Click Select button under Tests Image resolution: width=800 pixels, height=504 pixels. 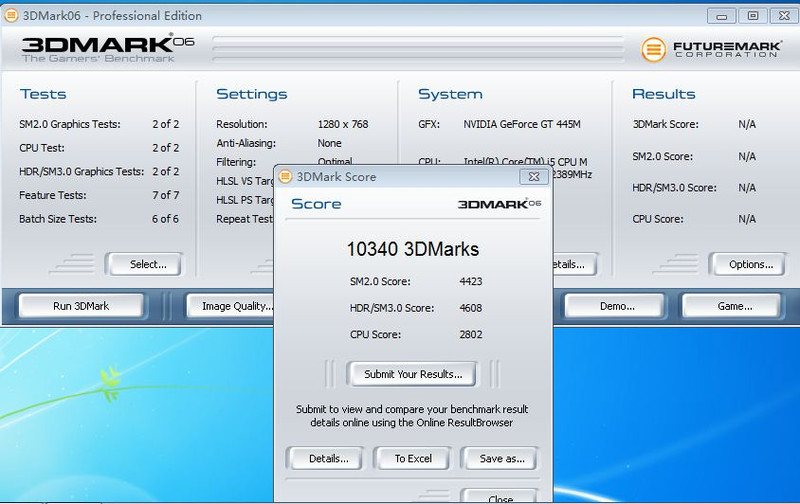146,264
